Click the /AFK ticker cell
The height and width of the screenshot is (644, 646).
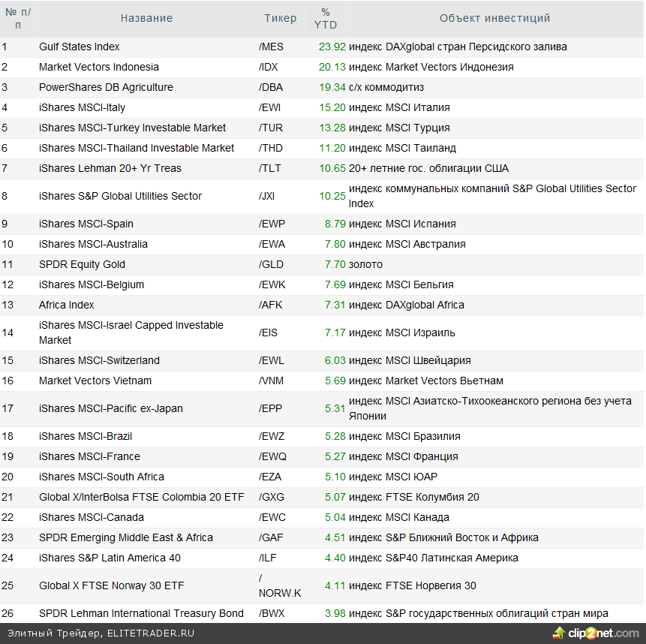coord(271,305)
